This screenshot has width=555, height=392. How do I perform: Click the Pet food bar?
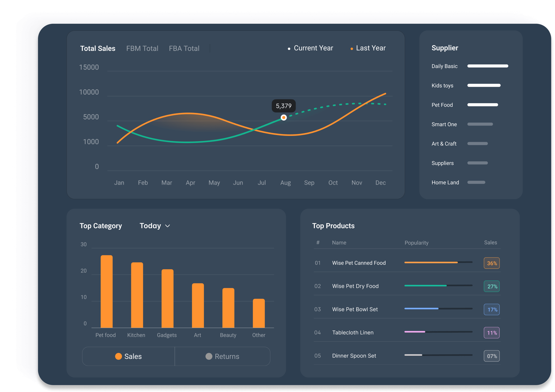(x=107, y=291)
